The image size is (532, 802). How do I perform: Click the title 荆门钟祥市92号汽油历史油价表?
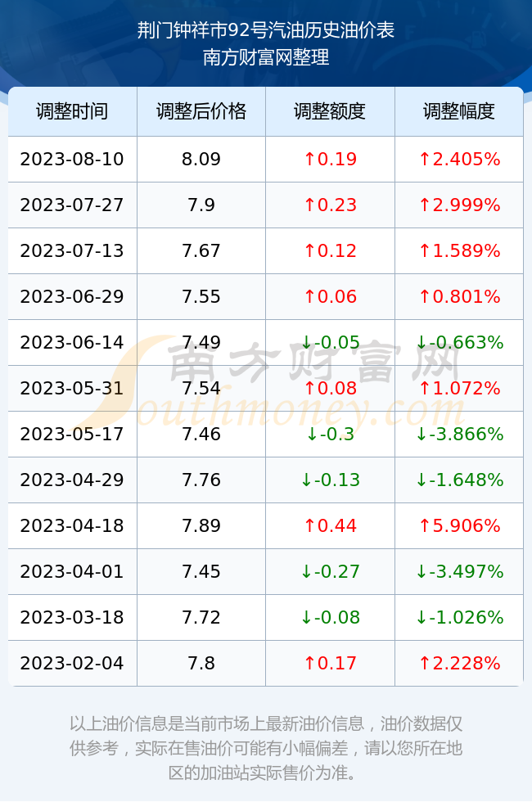(x=266, y=30)
